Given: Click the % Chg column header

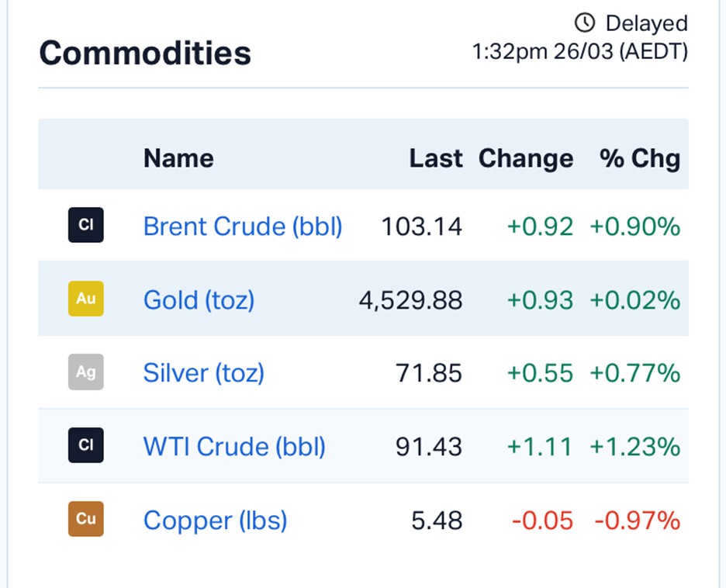Looking at the screenshot, I should [640, 158].
